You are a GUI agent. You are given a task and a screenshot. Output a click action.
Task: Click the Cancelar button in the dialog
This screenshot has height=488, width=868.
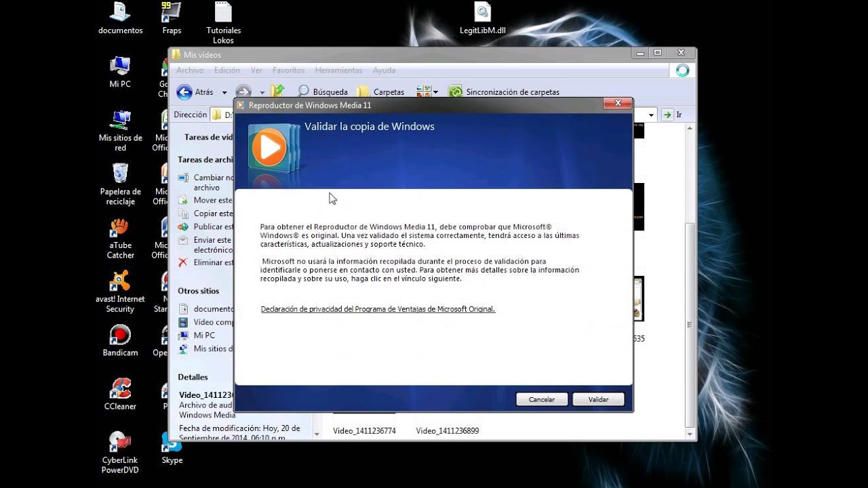point(542,399)
